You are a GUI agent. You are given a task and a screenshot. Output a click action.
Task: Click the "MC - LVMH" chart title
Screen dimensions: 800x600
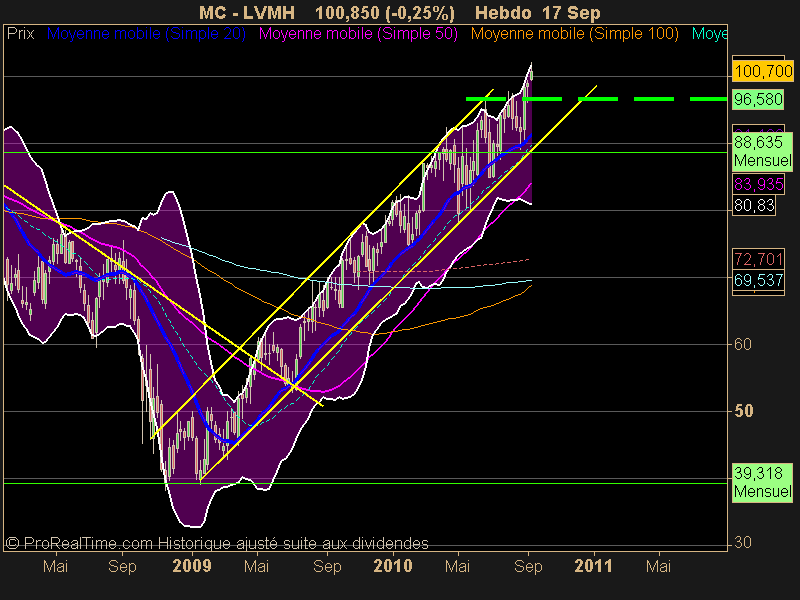click(247, 13)
